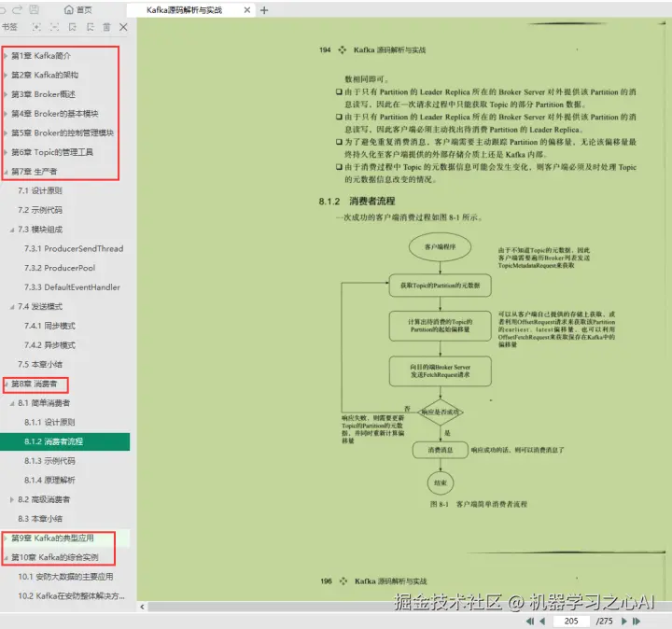Click the add child bookmark icon
The image size is (672, 629).
90,27
